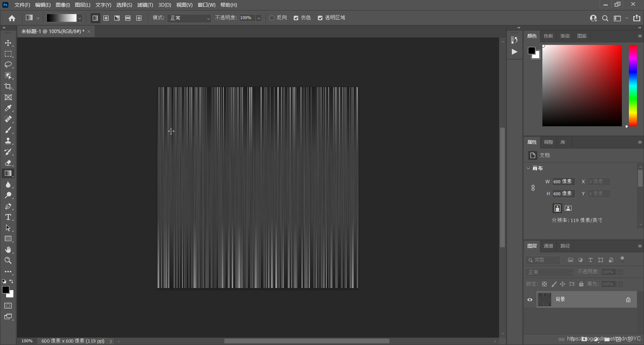Hide the 背景 layer with eye icon
The width and height of the screenshot is (644, 345).
click(530, 300)
